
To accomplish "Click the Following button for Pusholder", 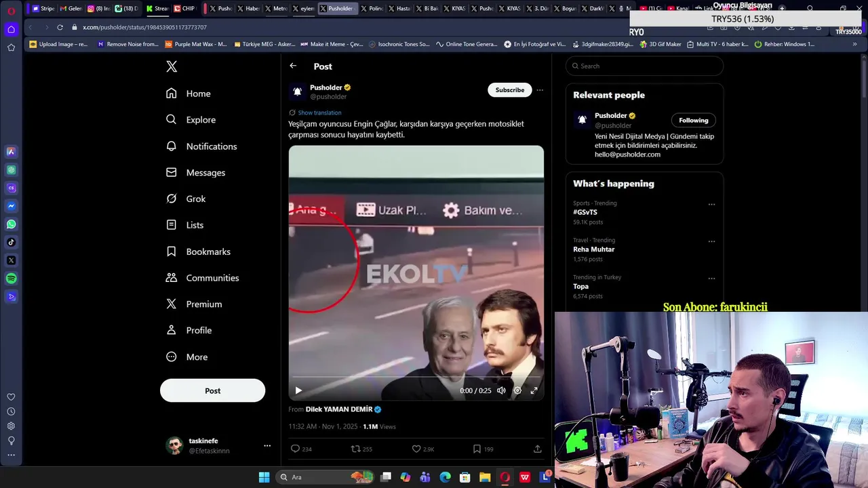I will 694,120.
